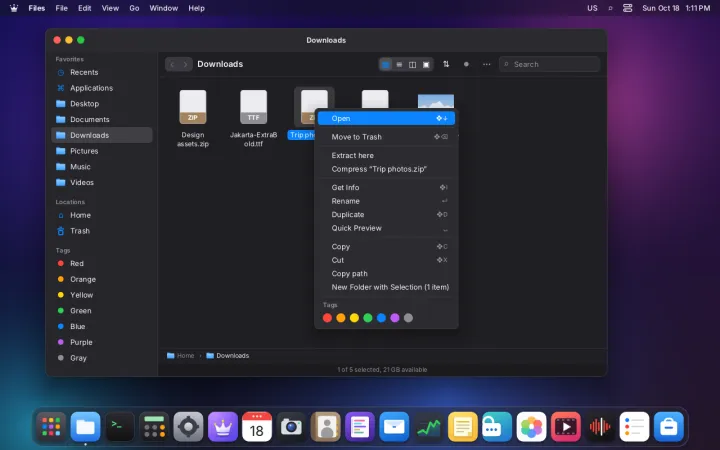Switch to icon grid view
The image size is (720, 450).
[386, 65]
